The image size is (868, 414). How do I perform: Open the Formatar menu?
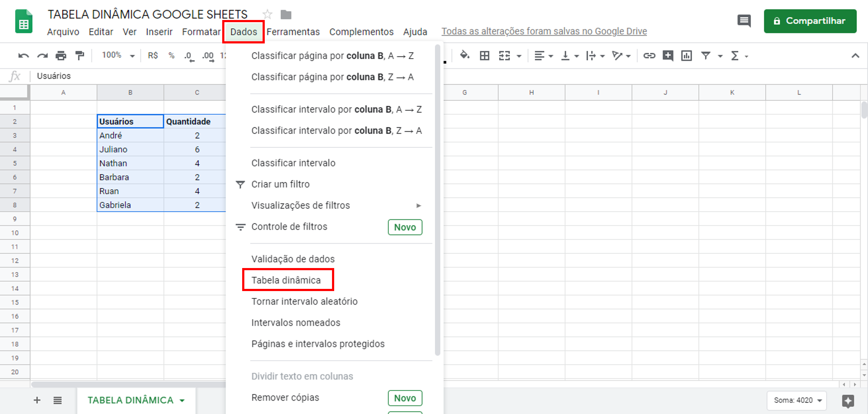point(201,32)
